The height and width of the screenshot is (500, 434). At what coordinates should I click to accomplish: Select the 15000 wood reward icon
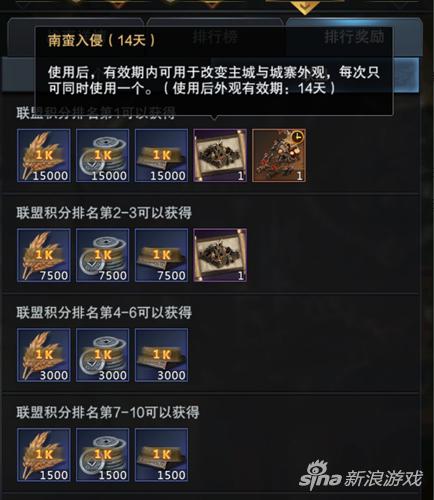(x=161, y=155)
